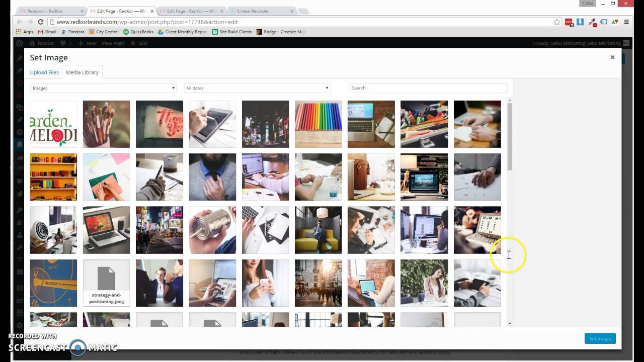Click the scroll down arrow of media list

(510, 323)
